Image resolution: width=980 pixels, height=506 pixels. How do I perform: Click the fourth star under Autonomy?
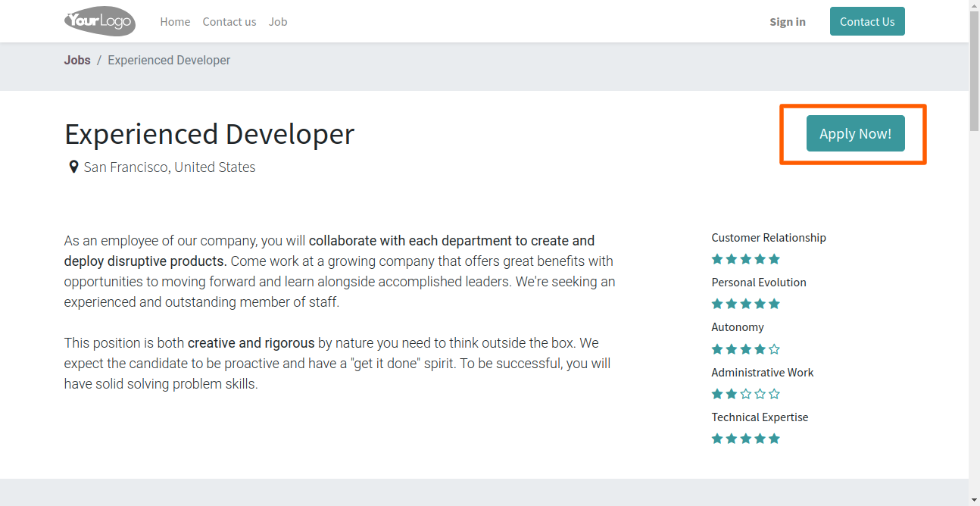pyautogui.click(x=760, y=349)
